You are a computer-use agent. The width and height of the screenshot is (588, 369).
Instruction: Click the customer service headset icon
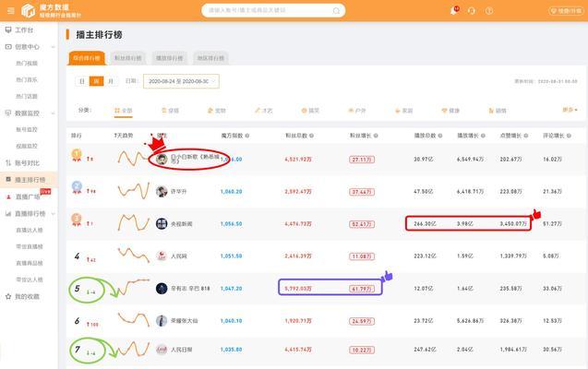point(472,11)
